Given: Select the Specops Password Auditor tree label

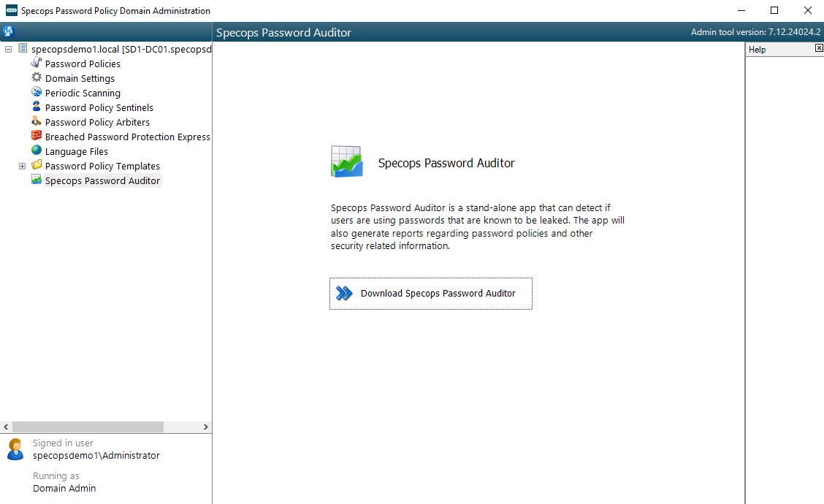Looking at the screenshot, I should 102,181.
